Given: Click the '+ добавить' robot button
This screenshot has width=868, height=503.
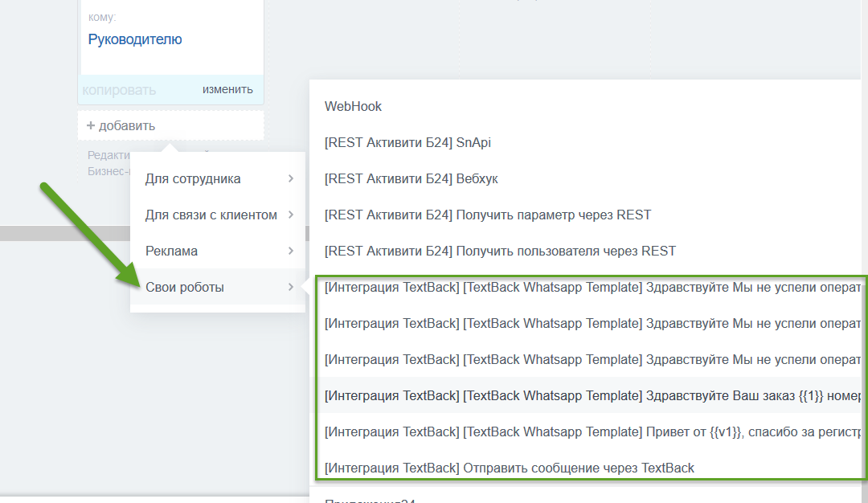Looking at the screenshot, I should coord(170,125).
